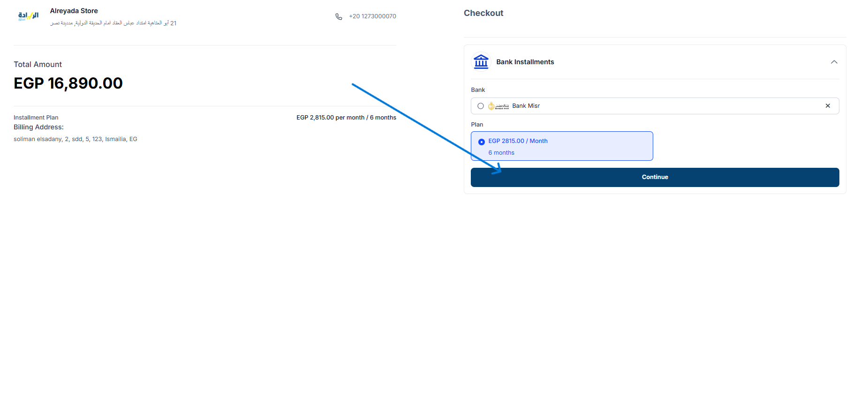Click the Alreyada Store name
This screenshot has width=868, height=404.
click(x=74, y=11)
